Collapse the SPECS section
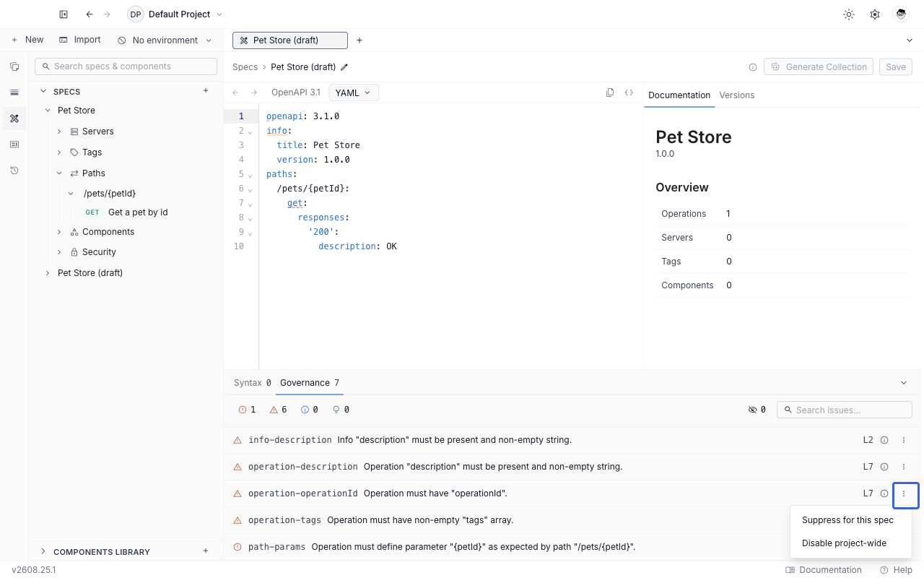This screenshot has height=578, width=924. tap(43, 92)
